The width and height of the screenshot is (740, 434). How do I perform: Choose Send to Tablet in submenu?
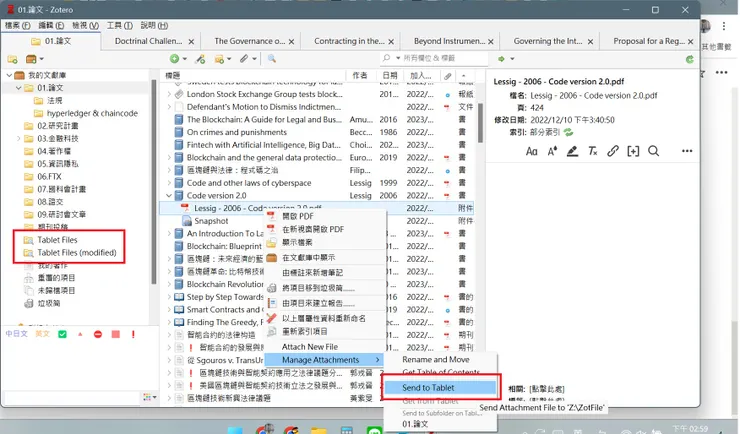[440, 387]
